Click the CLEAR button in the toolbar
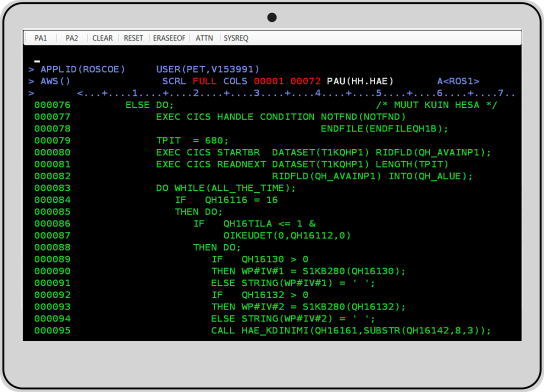Image resolution: width=544 pixels, height=392 pixels. [x=102, y=38]
